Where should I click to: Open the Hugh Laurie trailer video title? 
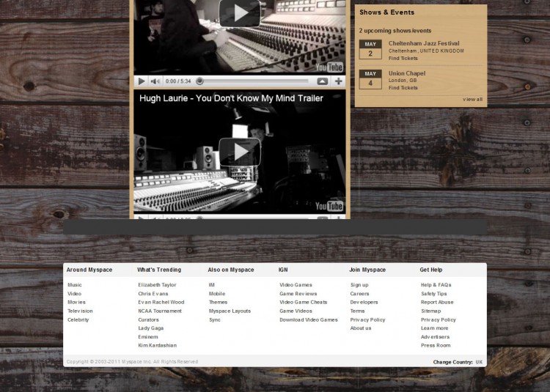point(231,98)
